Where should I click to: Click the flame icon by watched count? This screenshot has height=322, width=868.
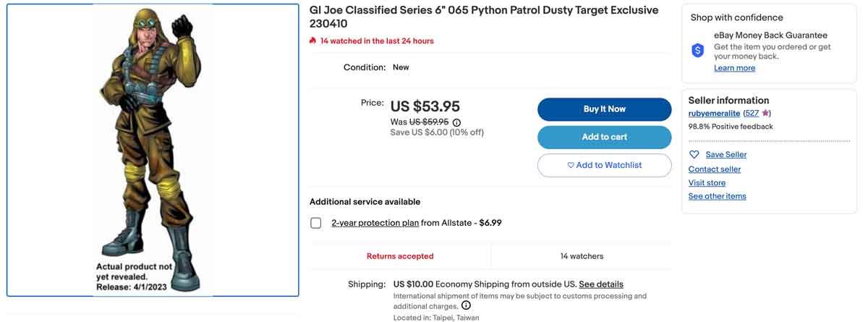click(x=312, y=41)
